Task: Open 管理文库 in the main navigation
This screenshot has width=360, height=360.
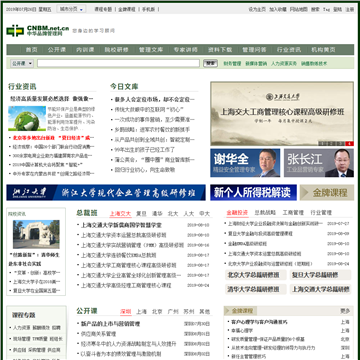Action: click(x=151, y=50)
